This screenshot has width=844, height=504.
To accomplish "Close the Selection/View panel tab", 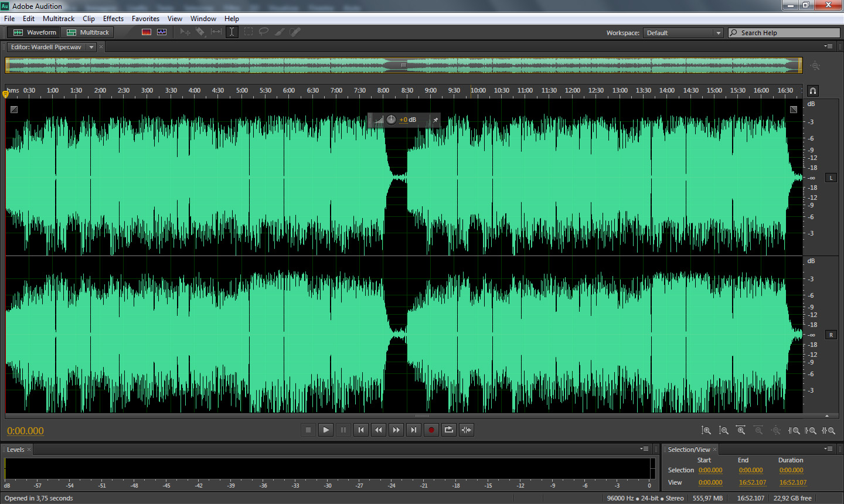I will click(714, 449).
